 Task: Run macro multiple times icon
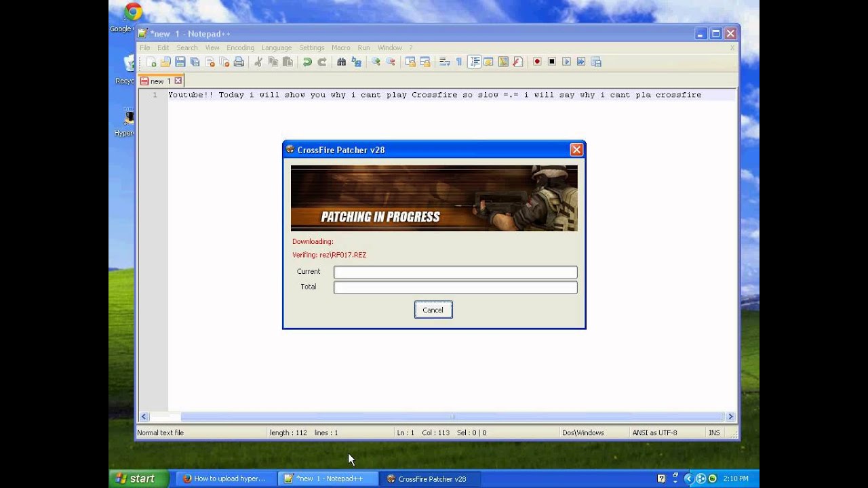(581, 62)
